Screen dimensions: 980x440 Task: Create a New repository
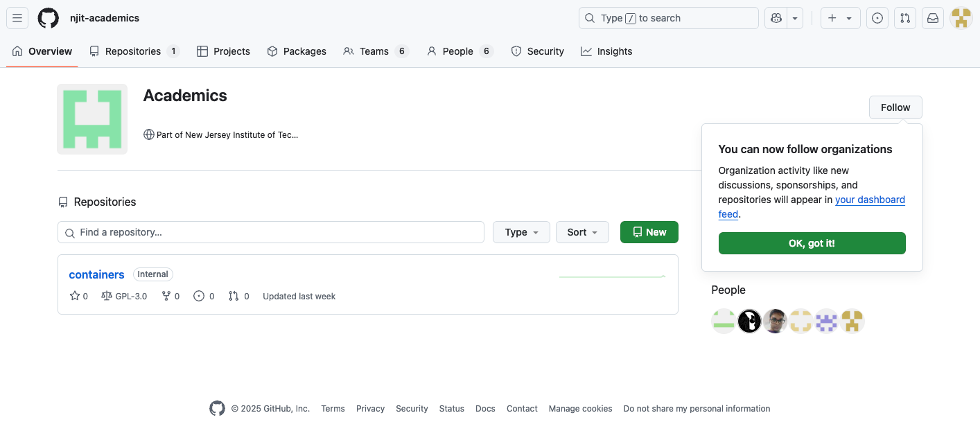coord(649,232)
